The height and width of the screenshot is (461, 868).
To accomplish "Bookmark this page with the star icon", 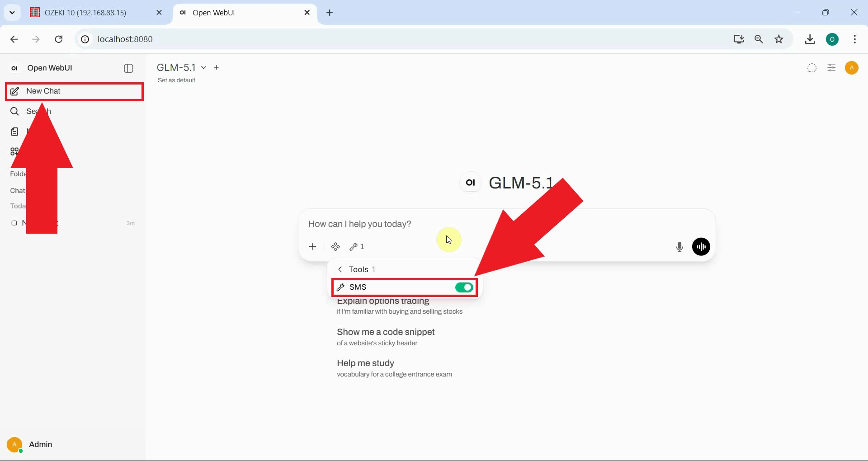I will click(x=778, y=39).
